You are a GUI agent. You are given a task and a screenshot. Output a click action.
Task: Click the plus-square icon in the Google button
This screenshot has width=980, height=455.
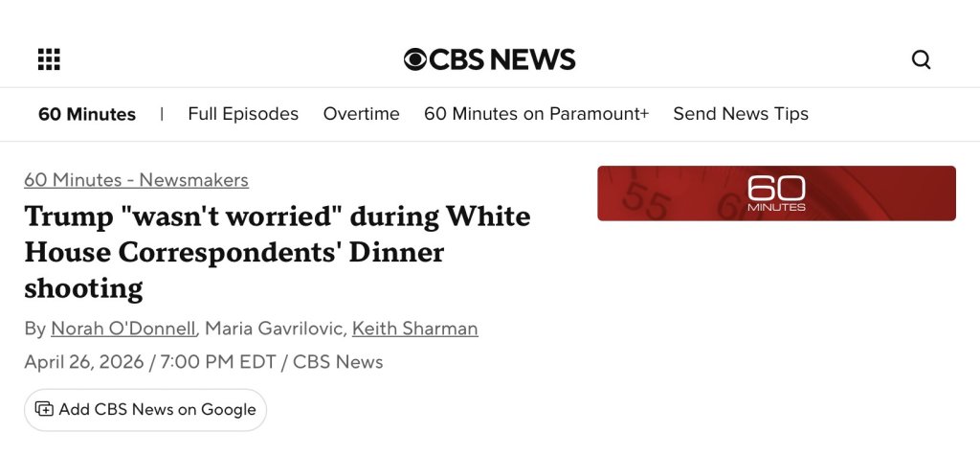click(44, 409)
